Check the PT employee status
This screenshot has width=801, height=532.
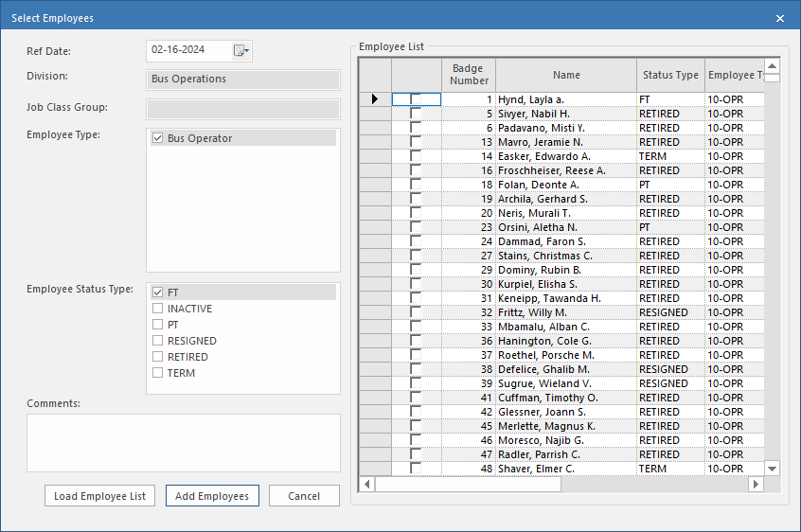click(x=158, y=325)
